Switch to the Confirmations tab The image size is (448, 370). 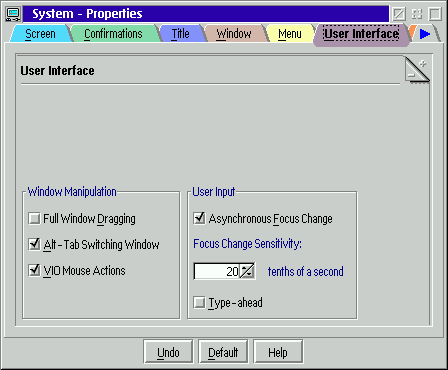pyautogui.click(x=113, y=34)
